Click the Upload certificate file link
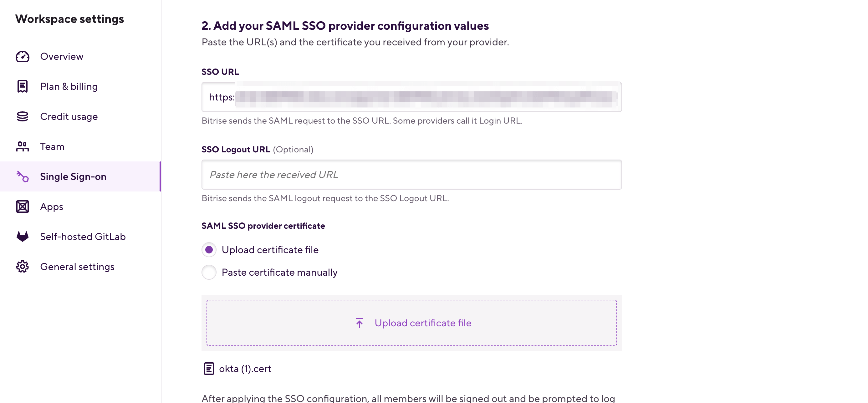This screenshot has width=868, height=403. click(423, 323)
